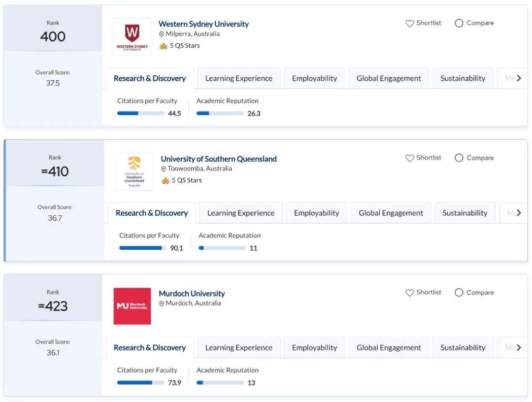Click QS Stars icon for Southern Queensland
The width and height of the screenshot is (532, 402).
[x=166, y=180]
